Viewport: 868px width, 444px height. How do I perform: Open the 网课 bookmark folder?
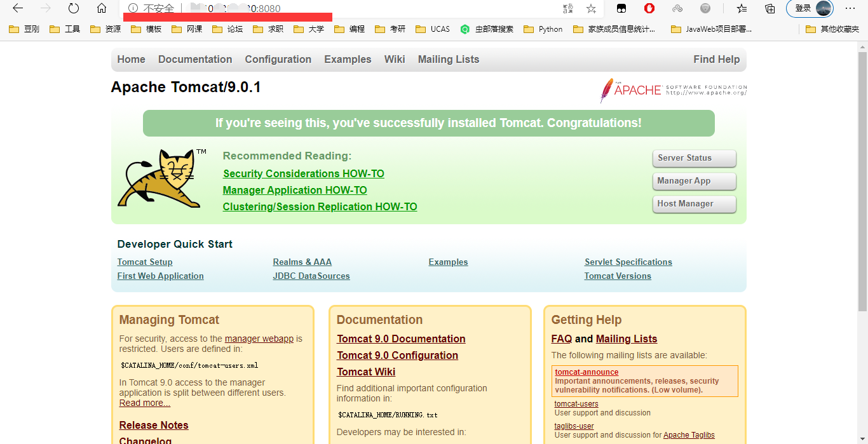click(187, 29)
